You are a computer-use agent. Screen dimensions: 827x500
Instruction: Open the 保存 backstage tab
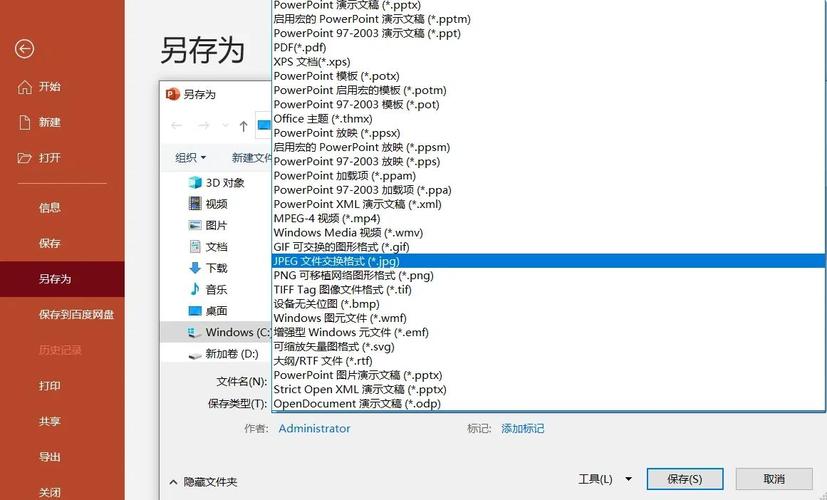62,243
